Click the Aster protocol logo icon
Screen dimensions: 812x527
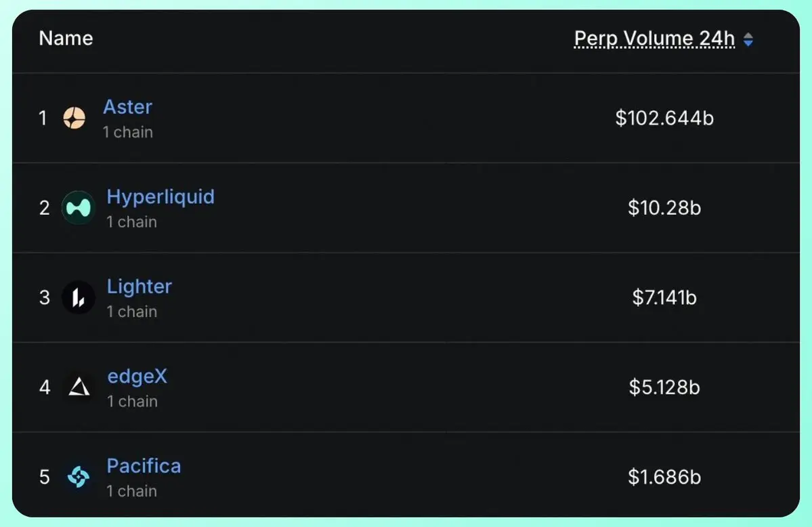pyautogui.click(x=74, y=118)
